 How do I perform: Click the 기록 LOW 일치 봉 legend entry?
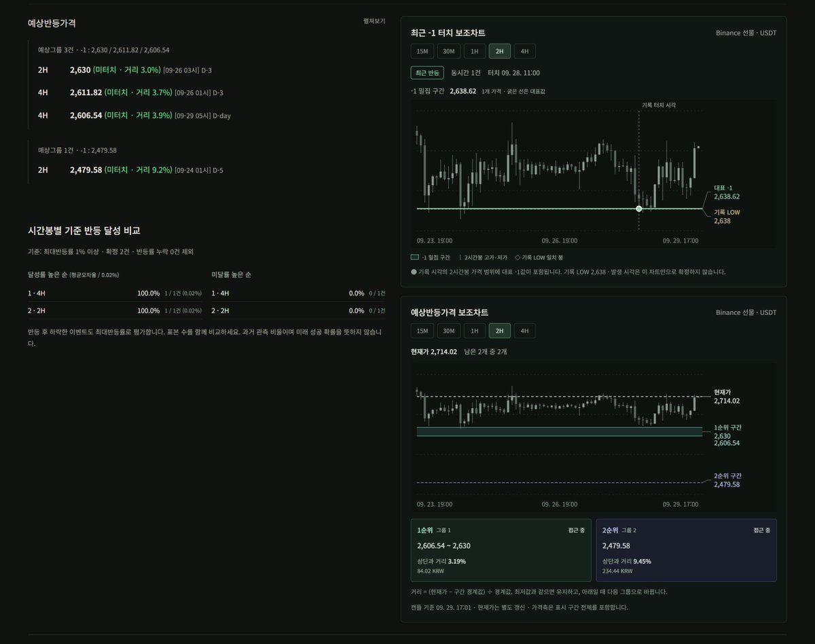(539, 257)
